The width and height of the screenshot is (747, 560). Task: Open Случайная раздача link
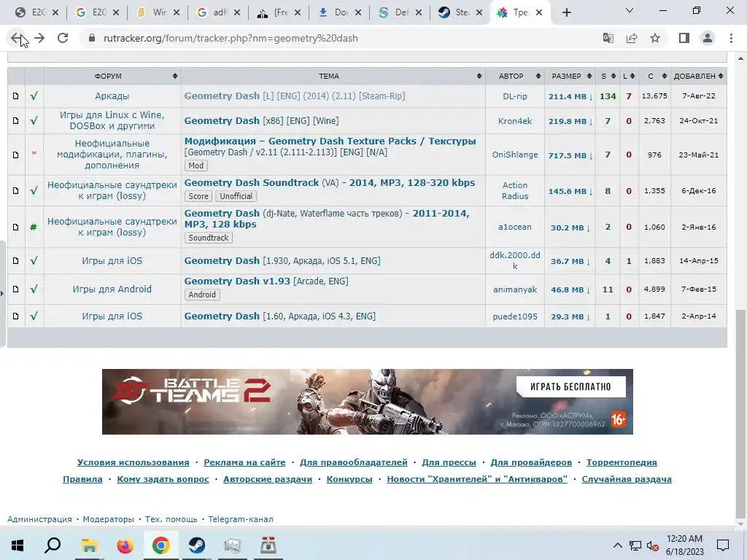(x=627, y=479)
